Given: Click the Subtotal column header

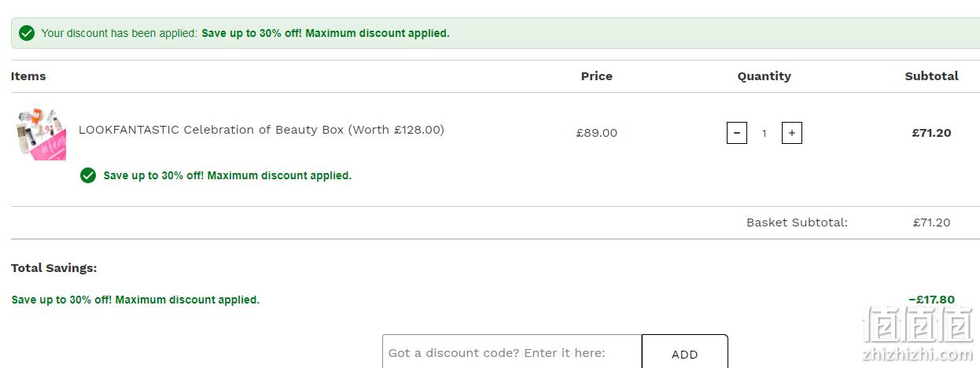Looking at the screenshot, I should click(931, 76).
